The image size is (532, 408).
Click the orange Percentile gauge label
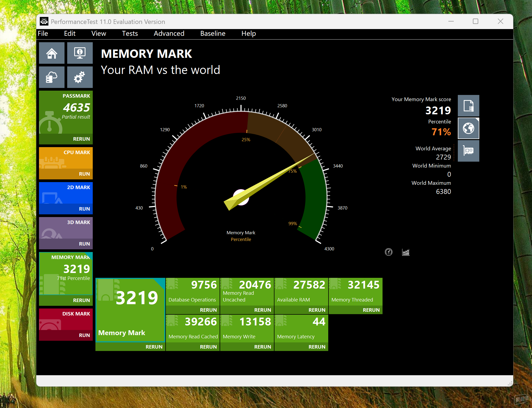tap(241, 239)
